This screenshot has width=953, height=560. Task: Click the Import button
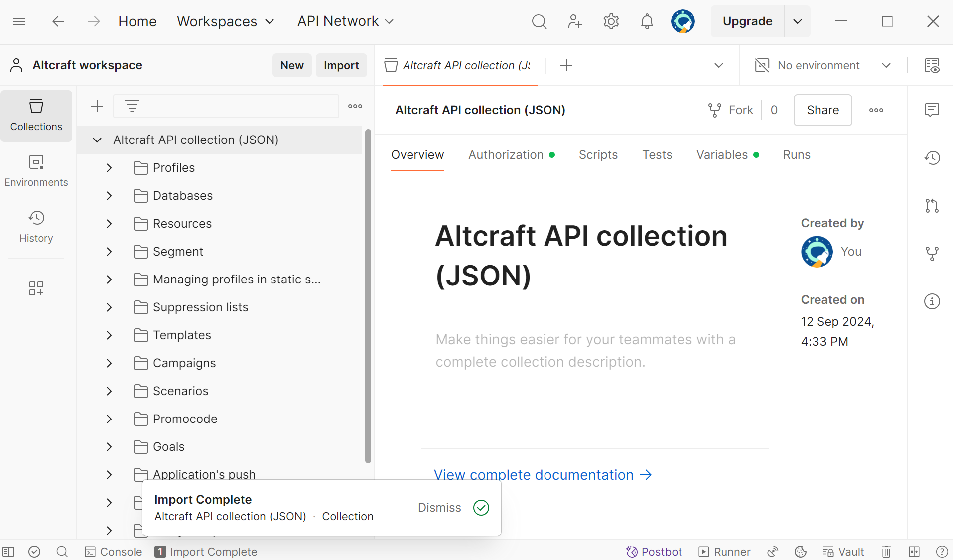341,65
